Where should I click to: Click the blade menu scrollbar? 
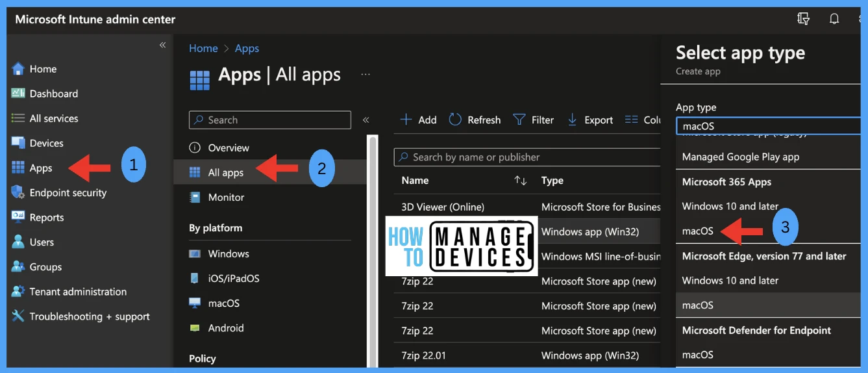click(373, 251)
